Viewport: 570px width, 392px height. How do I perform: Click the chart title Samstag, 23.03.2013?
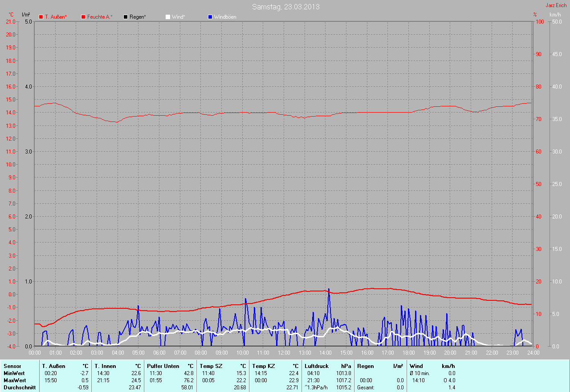(285, 7)
